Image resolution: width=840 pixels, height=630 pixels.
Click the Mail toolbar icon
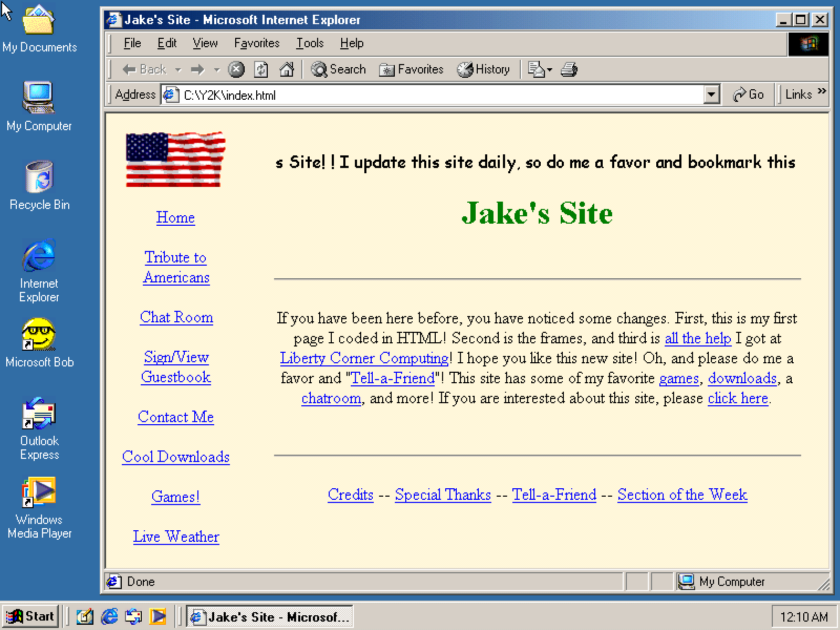pos(538,69)
